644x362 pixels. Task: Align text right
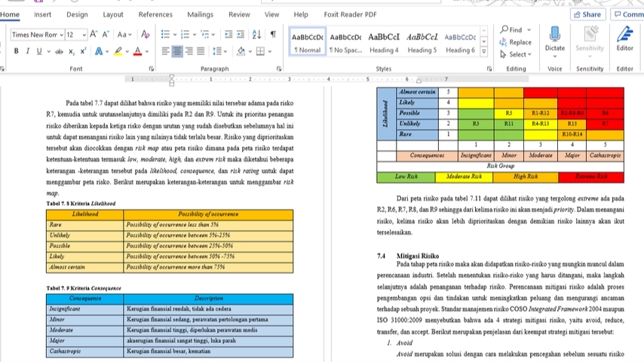tap(189, 51)
